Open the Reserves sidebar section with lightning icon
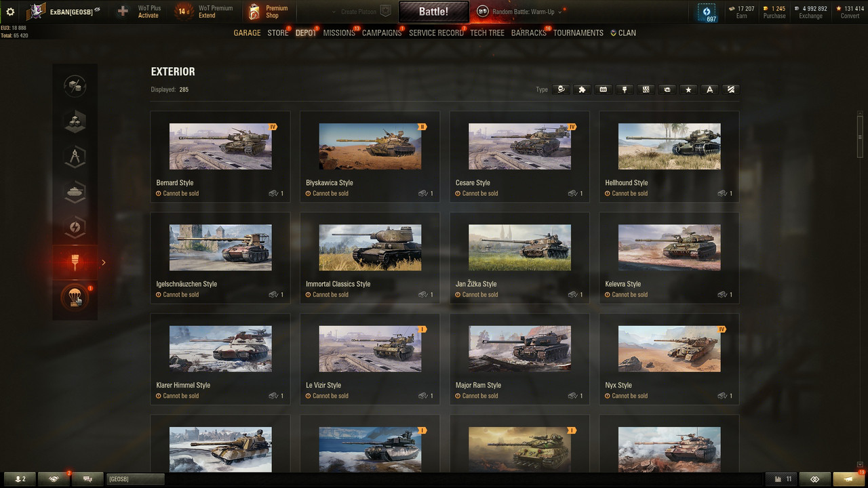This screenshot has height=488, width=868. coord(75,227)
